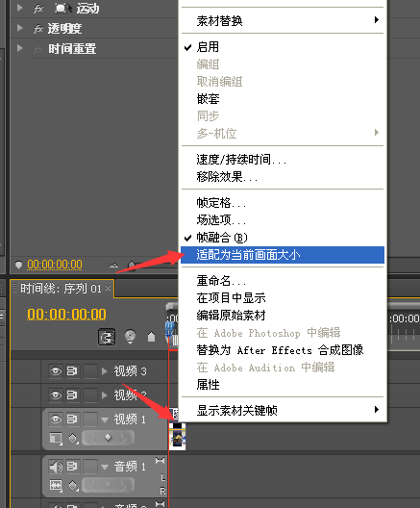
Task: Toggle sync lock for 音频 1 track
Action: click(x=72, y=467)
